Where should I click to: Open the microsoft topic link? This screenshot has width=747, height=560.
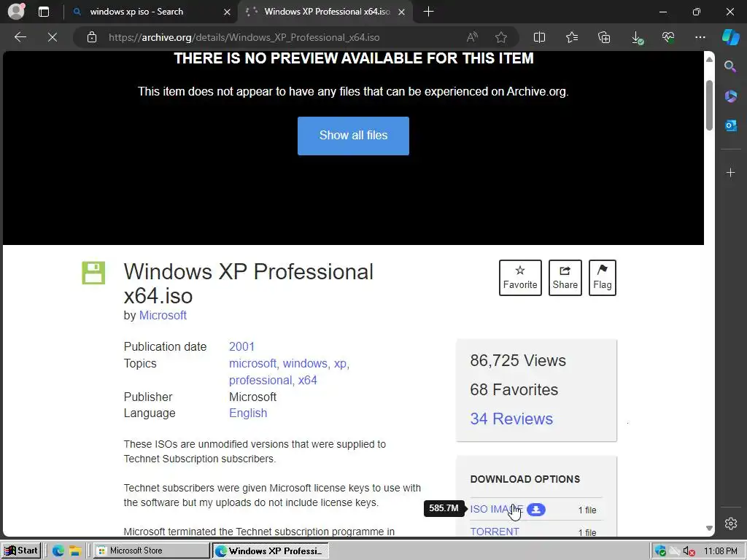pyautogui.click(x=252, y=363)
